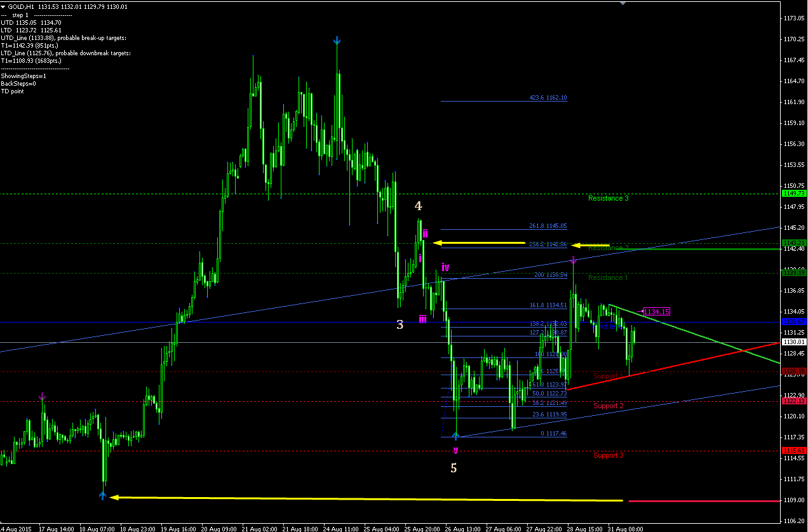The height and width of the screenshot is (532, 808).
Task: Select the Support 3 label
Action: [x=609, y=455]
